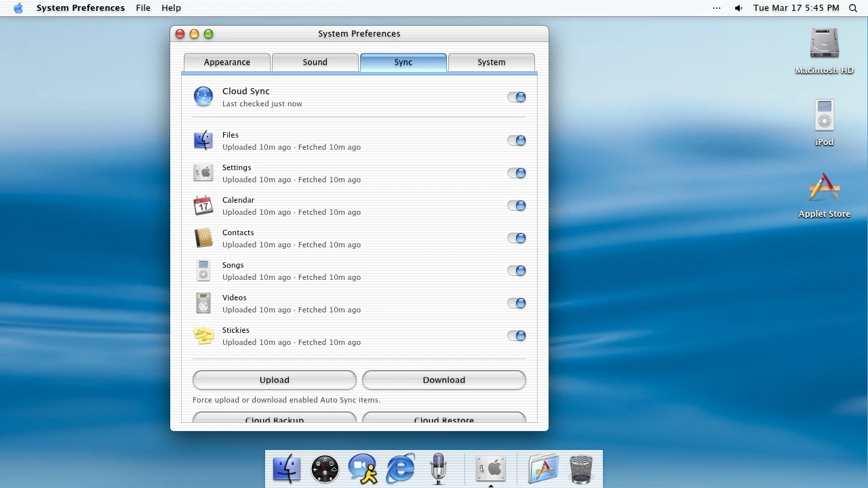Toggle the Settings sync switch

[517, 173]
